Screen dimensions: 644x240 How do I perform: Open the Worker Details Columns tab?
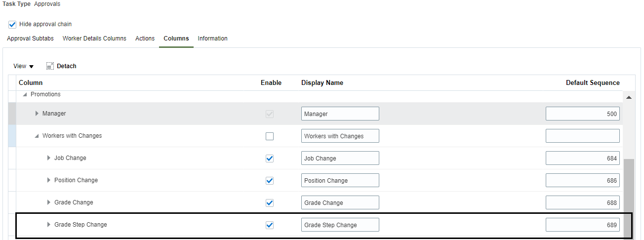(94, 39)
